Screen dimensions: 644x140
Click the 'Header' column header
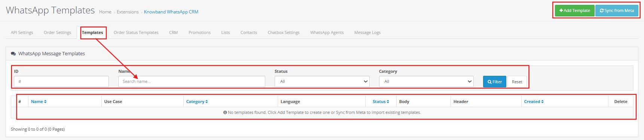click(461, 102)
